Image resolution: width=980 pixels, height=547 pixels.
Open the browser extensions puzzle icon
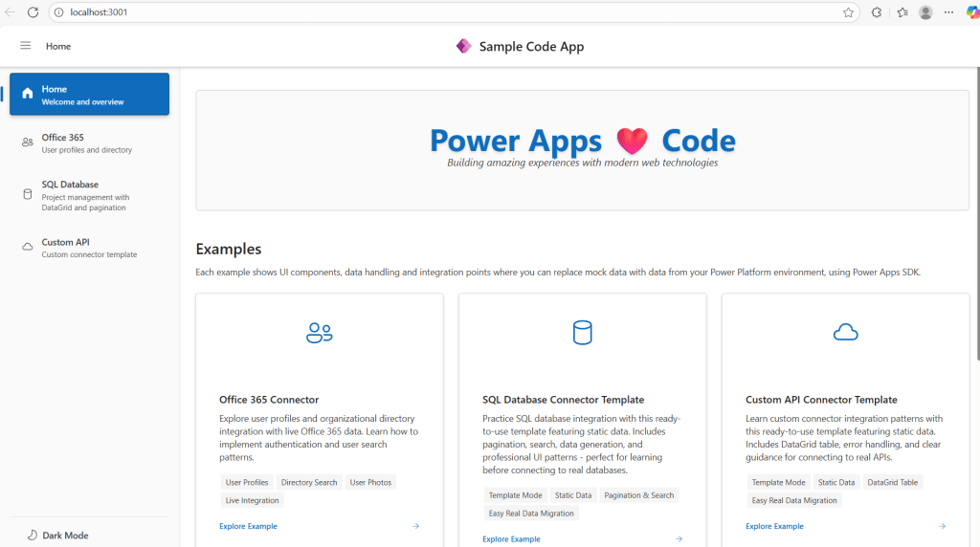click(x=877, y=12)
